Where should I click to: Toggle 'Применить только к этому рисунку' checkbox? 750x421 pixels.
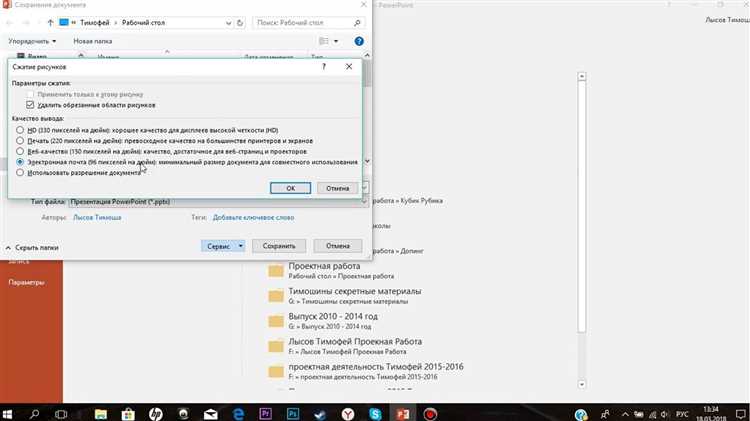coord(31,94)
